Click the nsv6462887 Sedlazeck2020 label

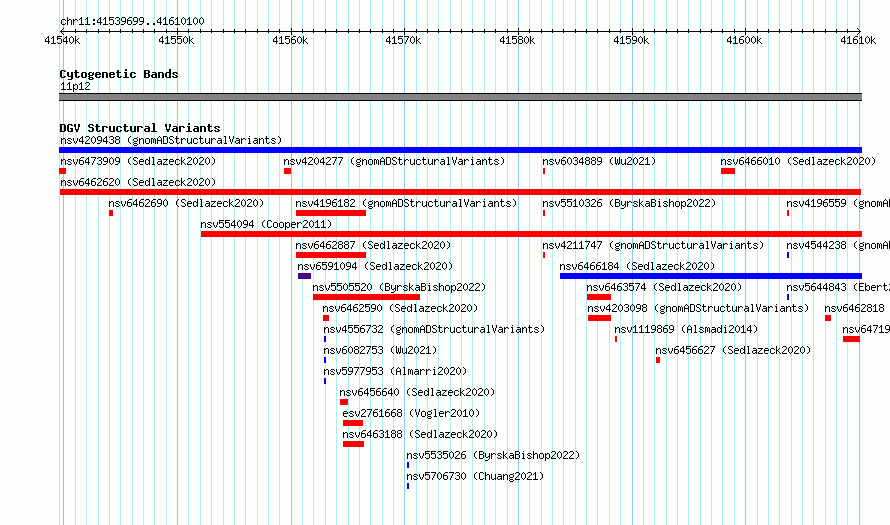click(373, 245)
